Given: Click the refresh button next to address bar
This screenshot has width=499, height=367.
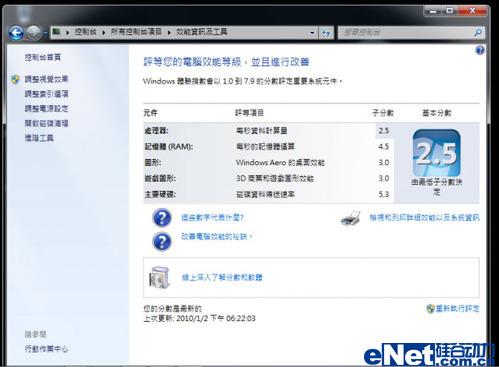Looking at the screenshot, I should [x=326, y=33].
